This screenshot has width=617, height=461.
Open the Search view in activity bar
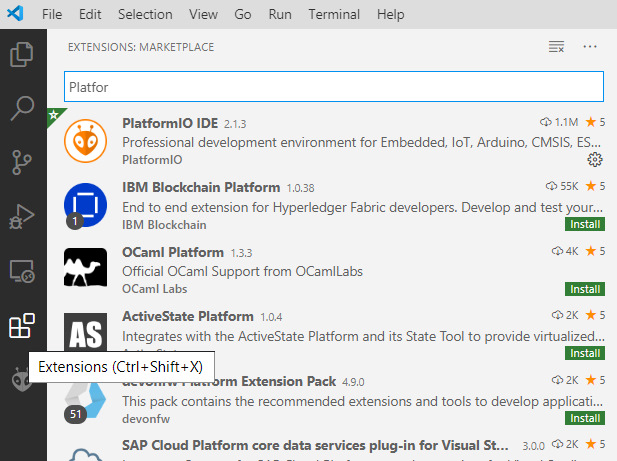pyautogui.click(x=22, y=108)
